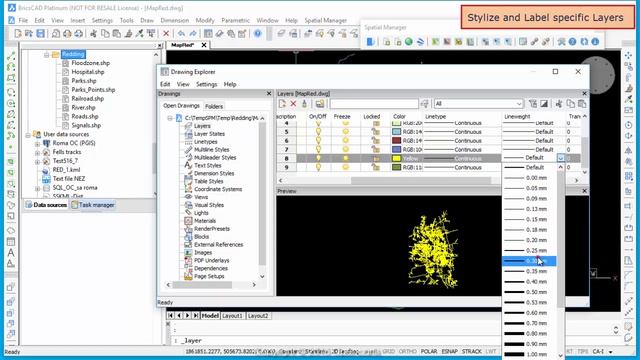640x360 pixels.
Task: Click the Cut scissors icon in main toolbar
Action: tap(93, 33)
